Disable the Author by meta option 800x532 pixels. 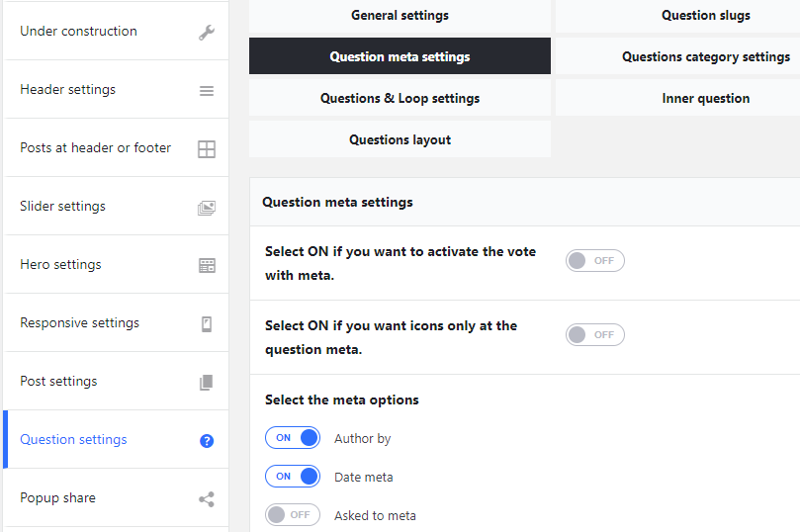point(293,438)
